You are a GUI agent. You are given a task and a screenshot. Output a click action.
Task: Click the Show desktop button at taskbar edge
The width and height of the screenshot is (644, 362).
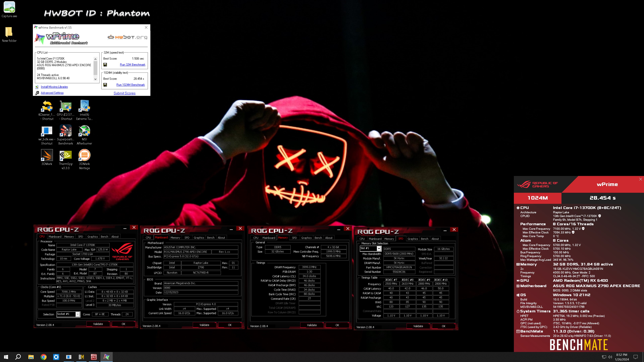pos(643,357)
